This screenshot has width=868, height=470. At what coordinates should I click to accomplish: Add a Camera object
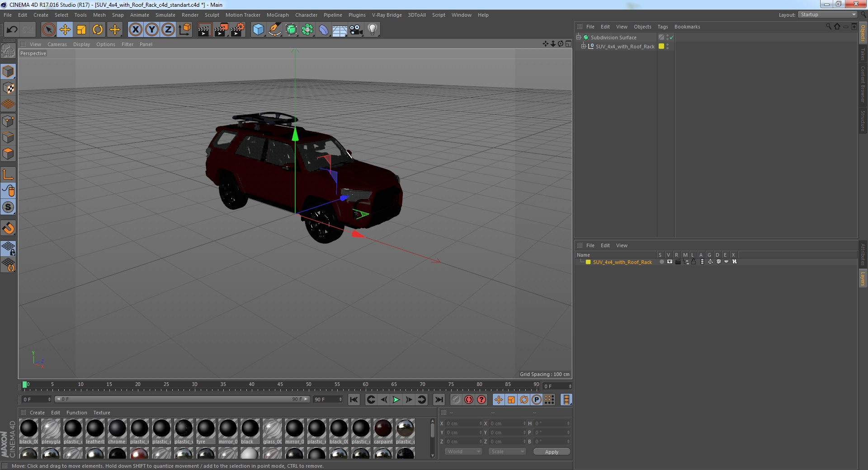(356, 30)
